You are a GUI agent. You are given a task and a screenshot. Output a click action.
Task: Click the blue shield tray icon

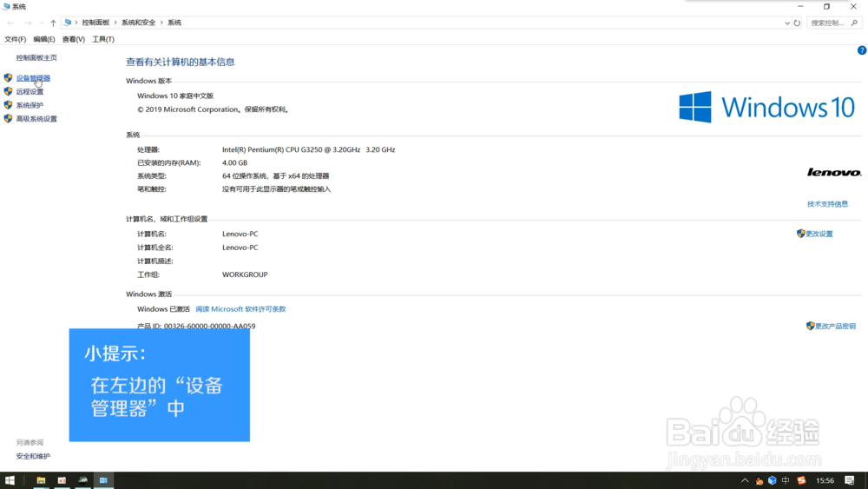(773, 480)
